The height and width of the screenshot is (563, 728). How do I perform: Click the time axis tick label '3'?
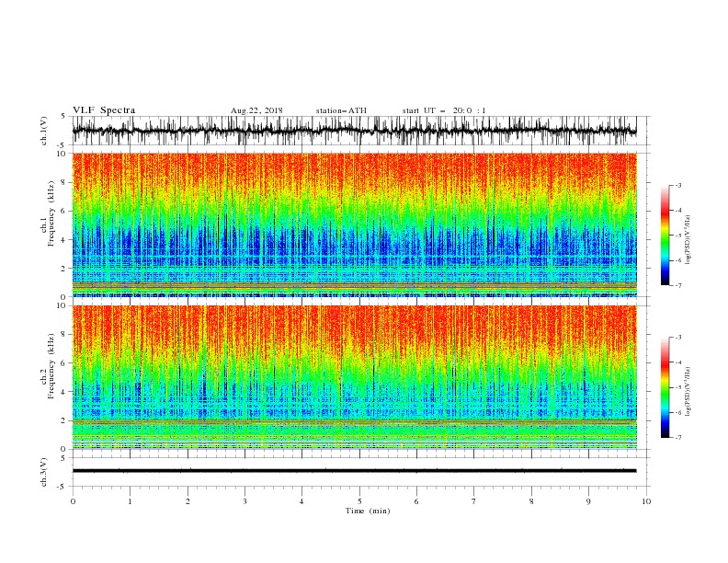(245, 501)
